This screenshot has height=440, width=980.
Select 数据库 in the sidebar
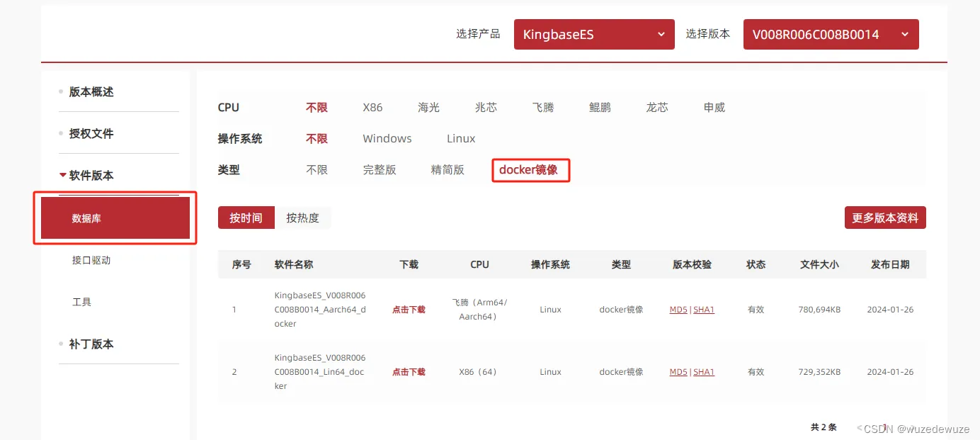tap(115, 218)
